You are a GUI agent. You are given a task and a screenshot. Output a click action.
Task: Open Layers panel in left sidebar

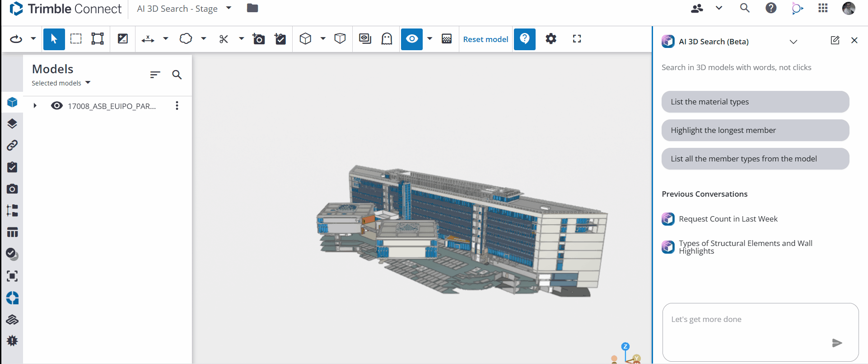click(12, 124)
